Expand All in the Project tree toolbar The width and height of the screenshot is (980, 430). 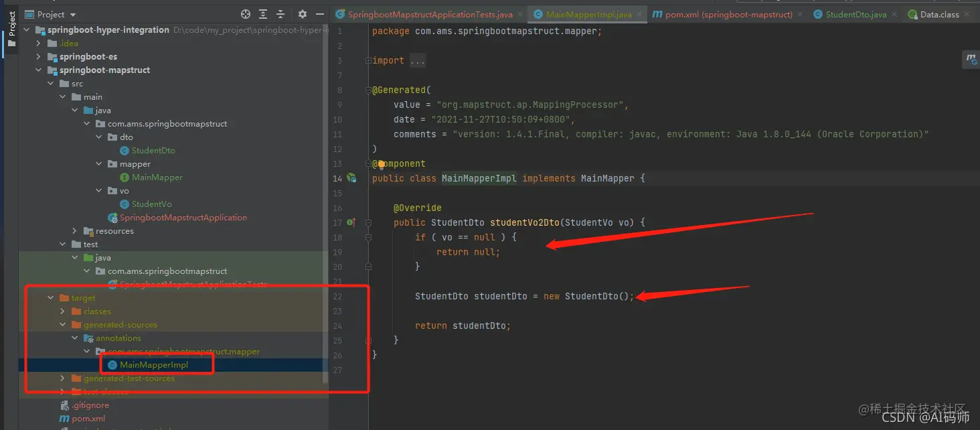point(262,13)
